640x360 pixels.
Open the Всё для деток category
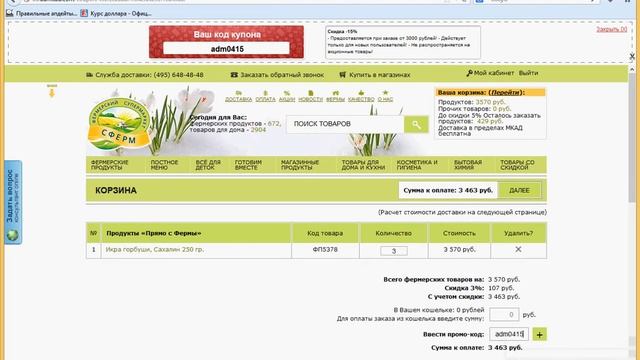click(208, 165)
